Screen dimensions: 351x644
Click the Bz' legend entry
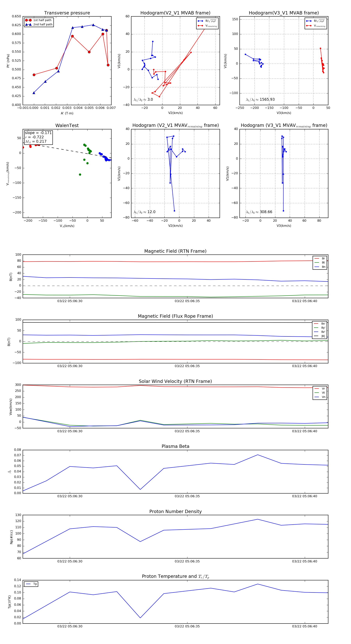pos(320,332)
